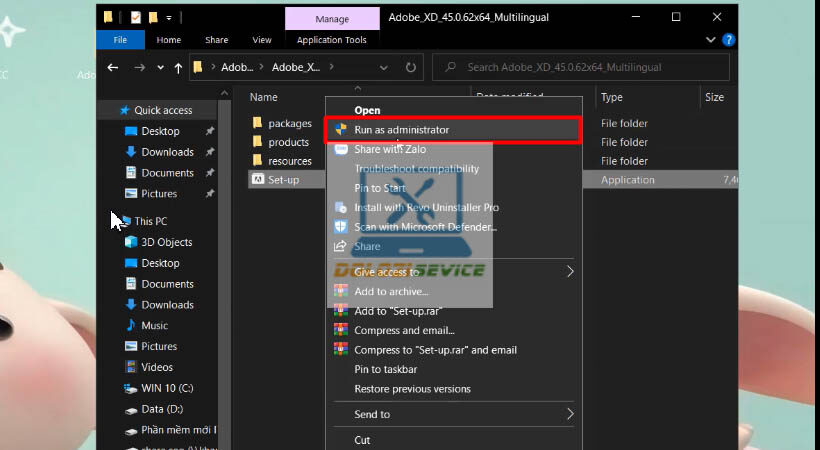Refresh the current folder
The height and width of the screenshot is (450, 820).
pos(411,68)
